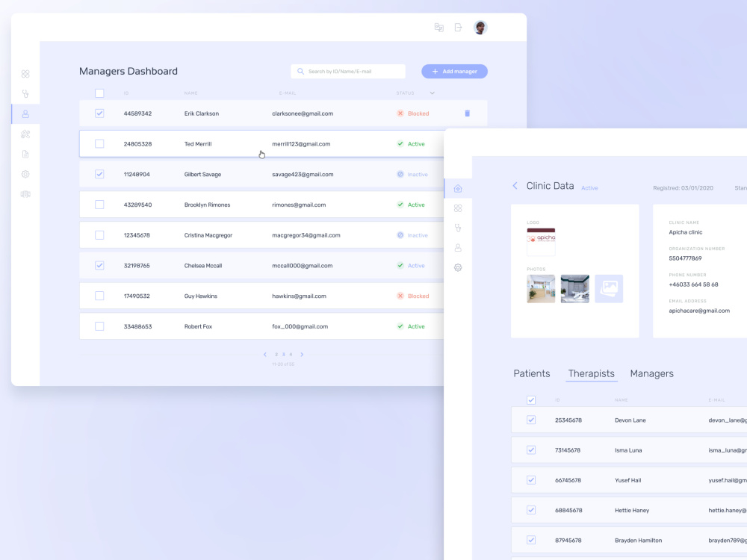Image resolution: width=747 pixels, height=560 pixels.
Task: Click the name Robert Fox
Action: pyautogui.click(x=198, y=327)
